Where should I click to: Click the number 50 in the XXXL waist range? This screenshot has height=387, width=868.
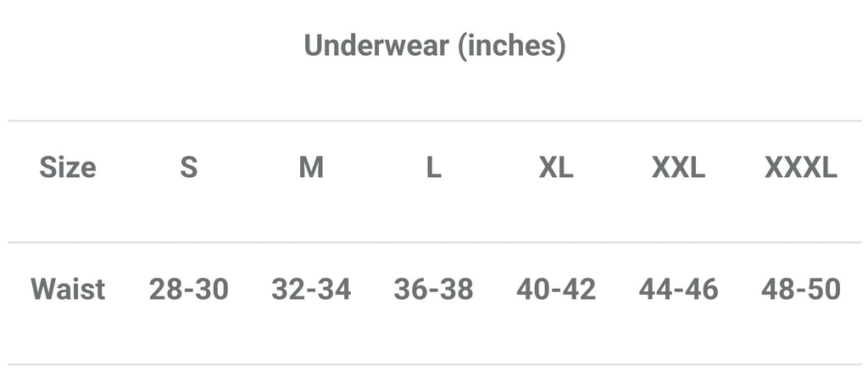click(x=824, y=290)
